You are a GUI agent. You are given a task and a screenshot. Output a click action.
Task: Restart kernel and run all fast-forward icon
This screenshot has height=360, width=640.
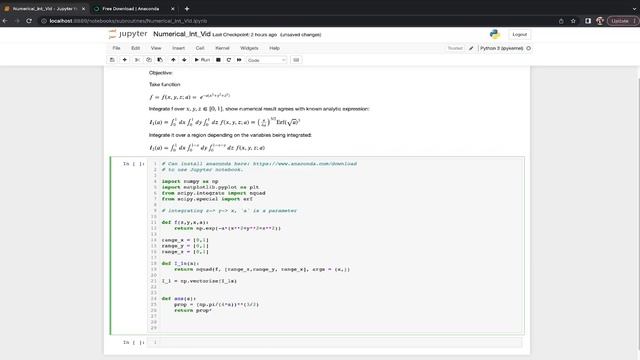pos(239,60)
